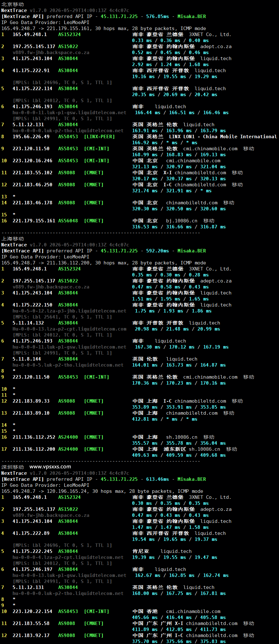
Task: Click the 316.53 ms latency value
Action: pos(145,227)
